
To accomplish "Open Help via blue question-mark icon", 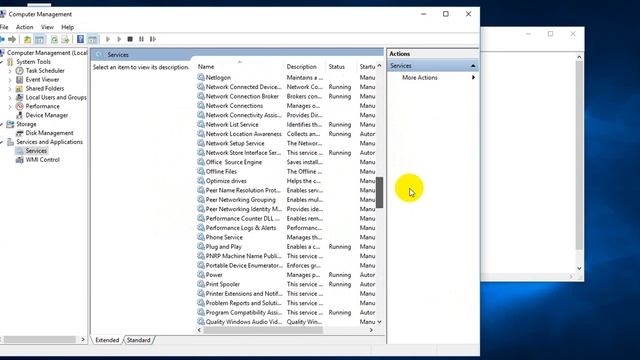I will point(80,39).
